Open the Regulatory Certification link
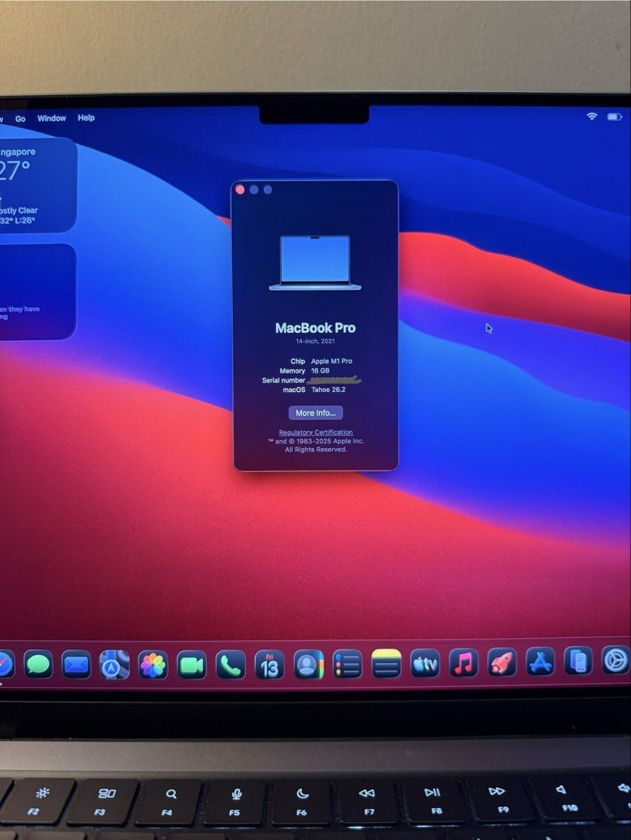 [x=316, y=432]
